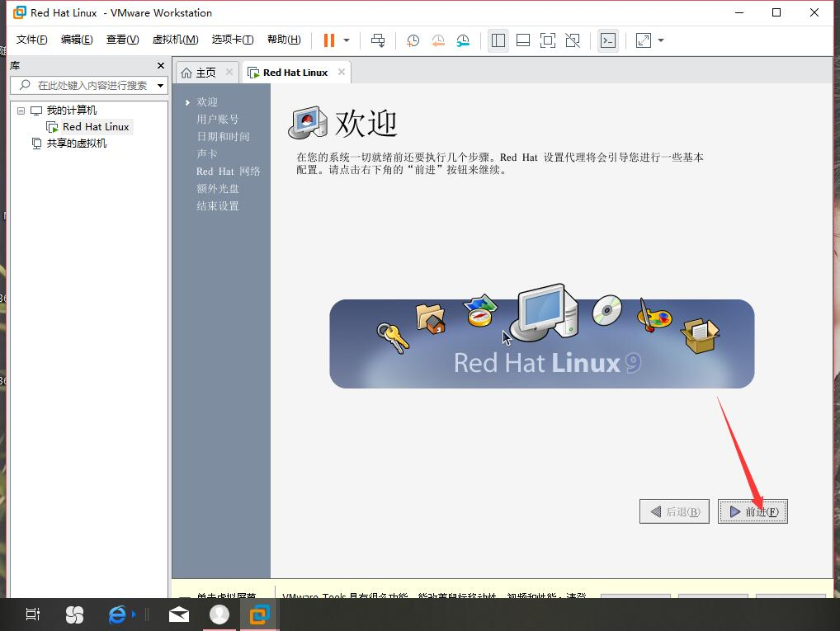Select 我的计算机 in the library

coord(71,111)
